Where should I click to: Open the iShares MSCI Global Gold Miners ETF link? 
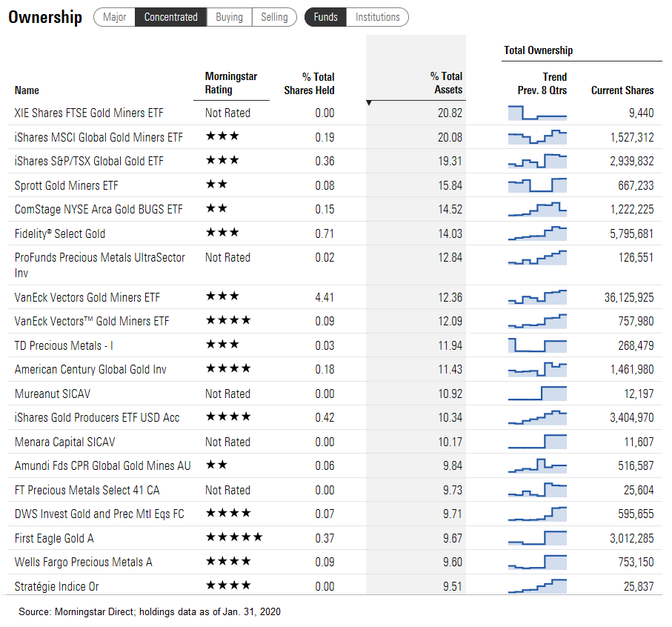pos(99,137)
